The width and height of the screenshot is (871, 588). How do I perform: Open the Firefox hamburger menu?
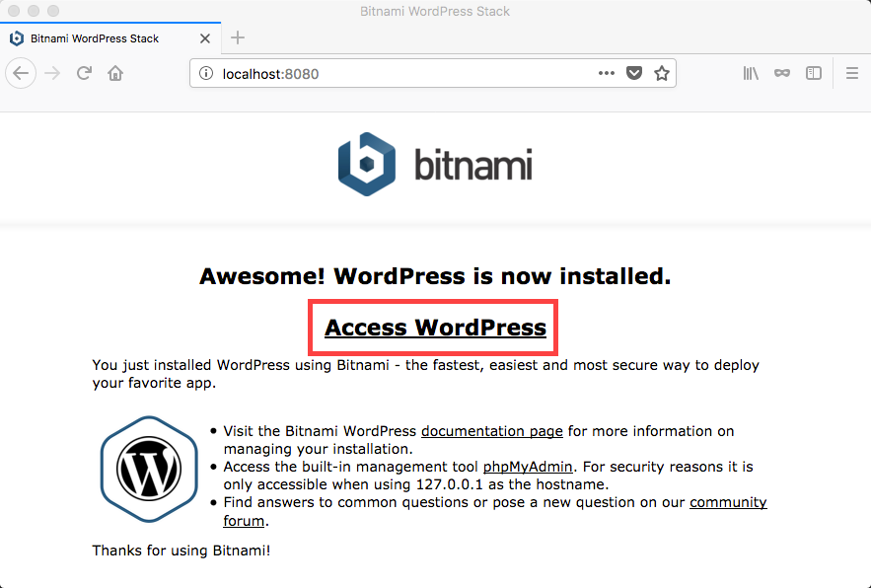(x=852, y=73)
